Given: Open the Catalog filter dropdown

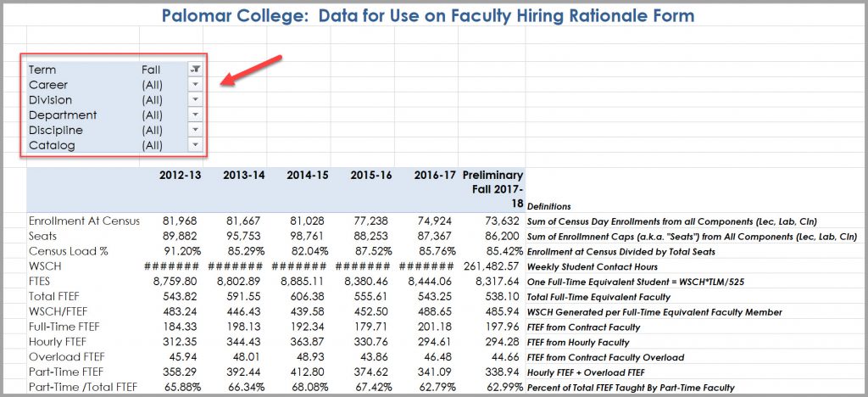Looking at the screenshot, I should pyautogui.click(x=196, y=145).
